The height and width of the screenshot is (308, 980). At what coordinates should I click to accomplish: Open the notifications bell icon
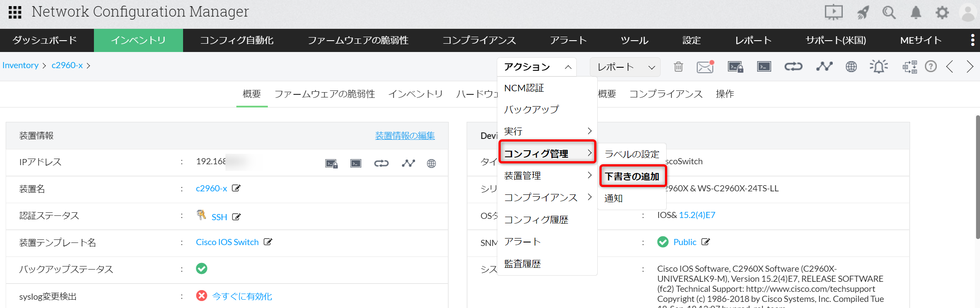916,13
